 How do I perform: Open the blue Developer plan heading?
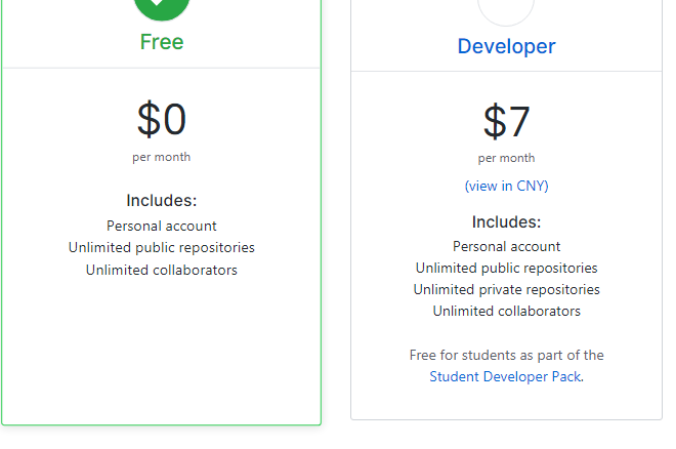click(507, 46)
